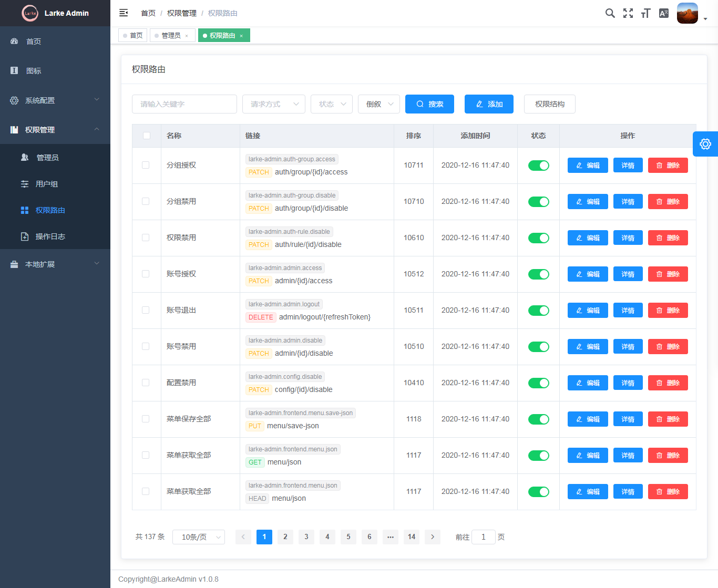Viewport: 718px width, 588px height.
Task: Click the Larke Admin logo icon
Action: point(30,13)
